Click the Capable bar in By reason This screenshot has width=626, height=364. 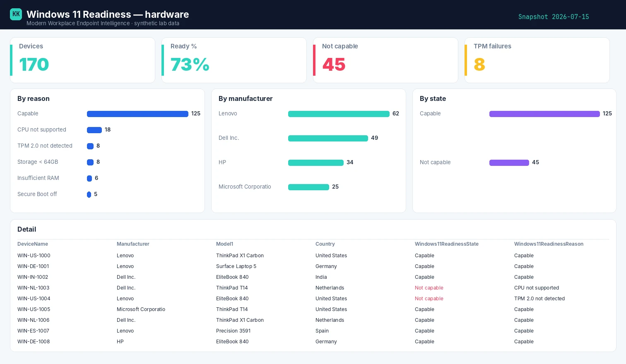(137, 114)
